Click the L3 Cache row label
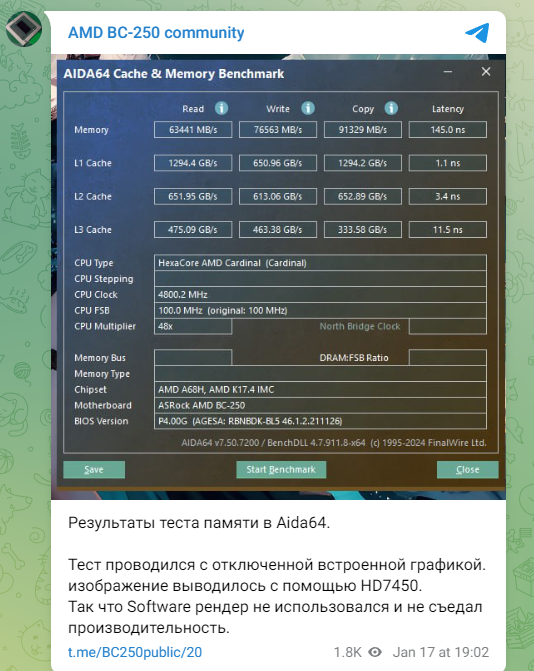 coord(93,230)
